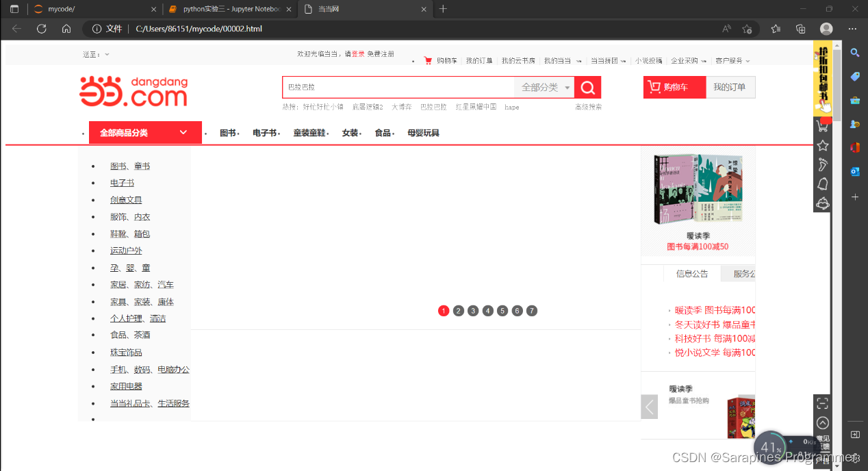Open the floating sidebar bell notification icon
The height and width of the screenshot is (471, 868).
pyautogui.click(x=823, y=183)
